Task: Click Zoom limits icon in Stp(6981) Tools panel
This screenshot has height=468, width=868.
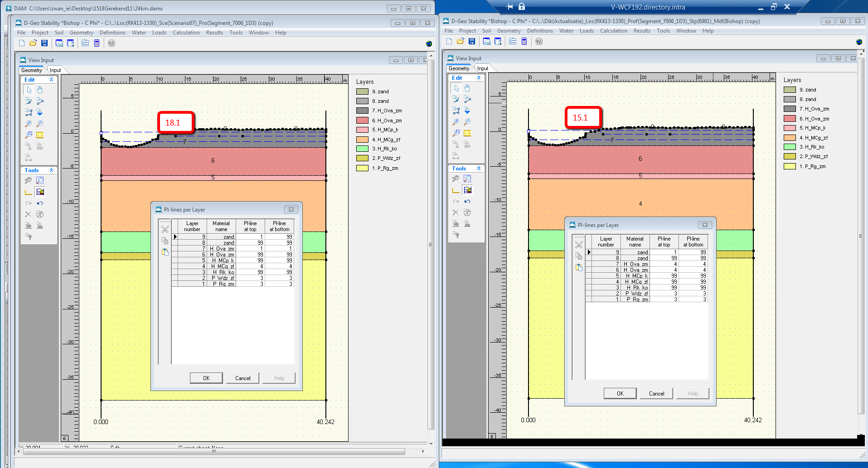Action: click(x=467, y=179)
